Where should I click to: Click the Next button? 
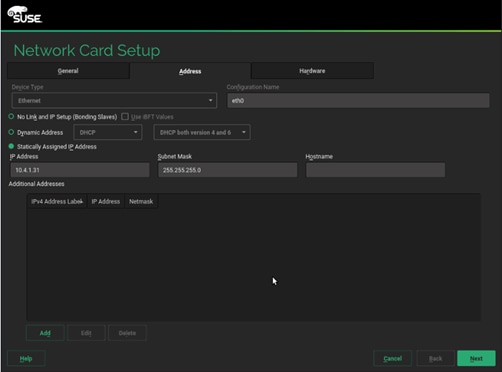coord(476,358)
